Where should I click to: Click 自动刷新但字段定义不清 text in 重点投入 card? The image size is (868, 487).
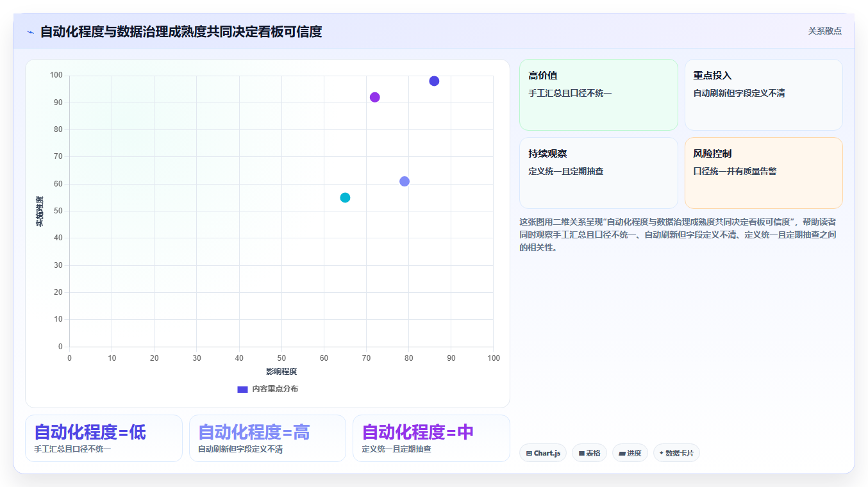coord(739,93)
